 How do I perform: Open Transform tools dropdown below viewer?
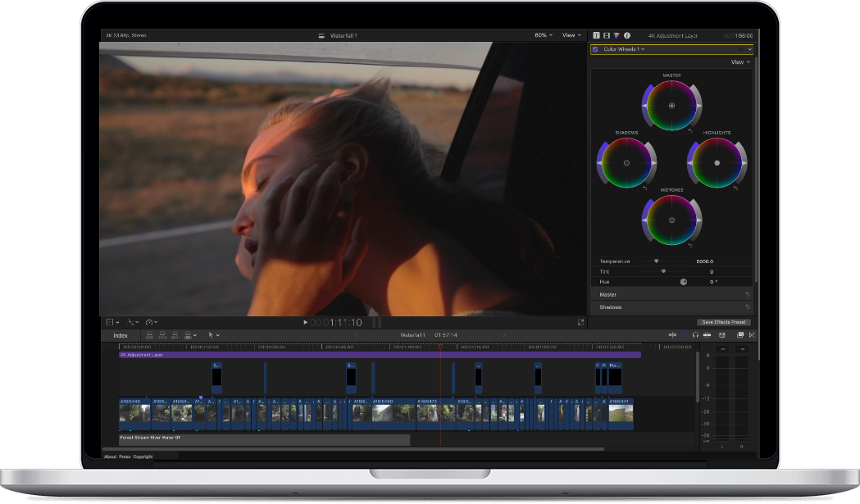[x=112, y=322]
